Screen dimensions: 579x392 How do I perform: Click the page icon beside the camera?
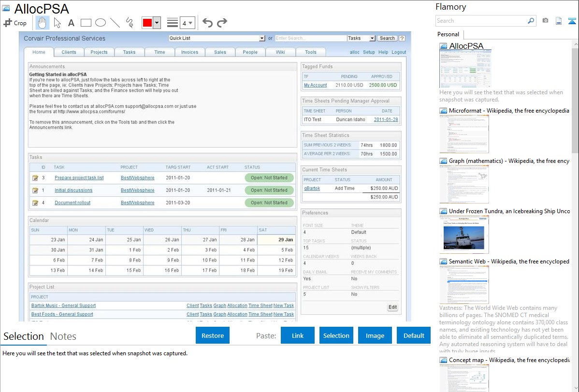coord(559,21)
